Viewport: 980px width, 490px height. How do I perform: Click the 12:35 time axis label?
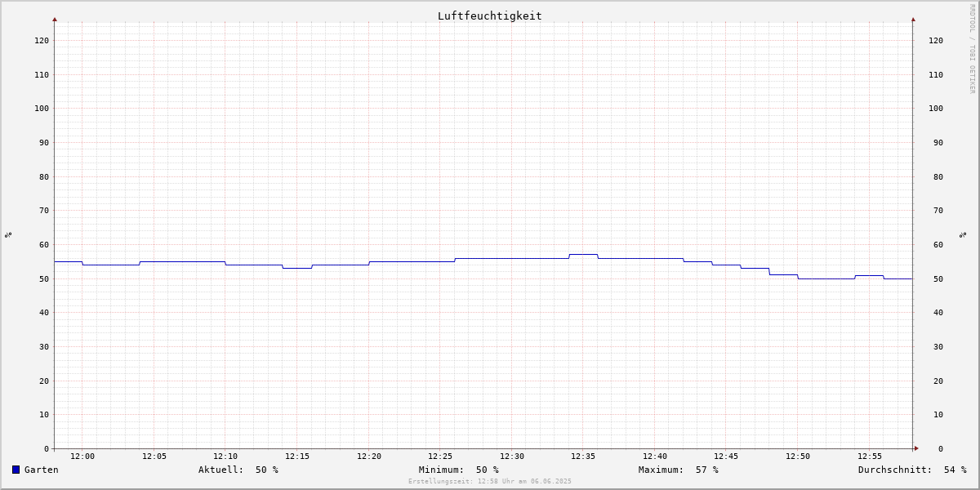pyautogui.click(x=583, y=457)
